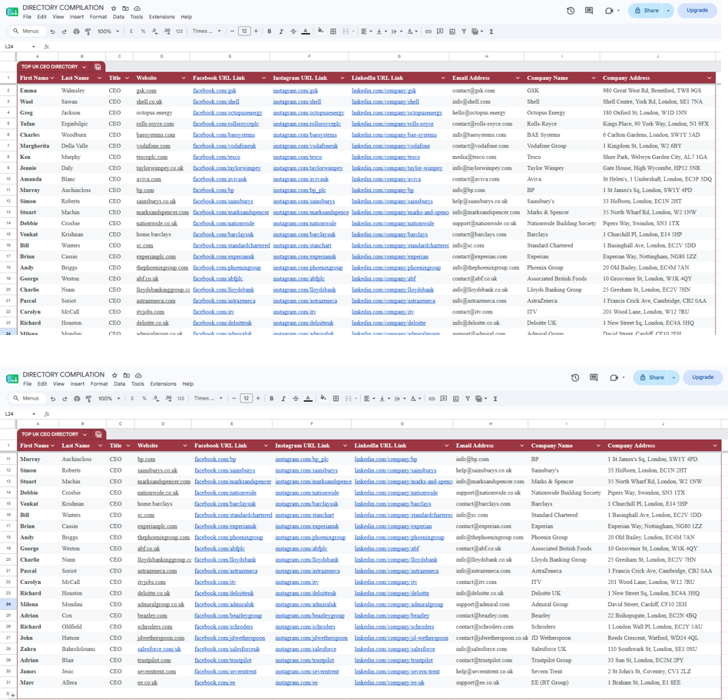Open Help menu in bottom window
This screenshot has height=700, width=728.
click(188, 384)
